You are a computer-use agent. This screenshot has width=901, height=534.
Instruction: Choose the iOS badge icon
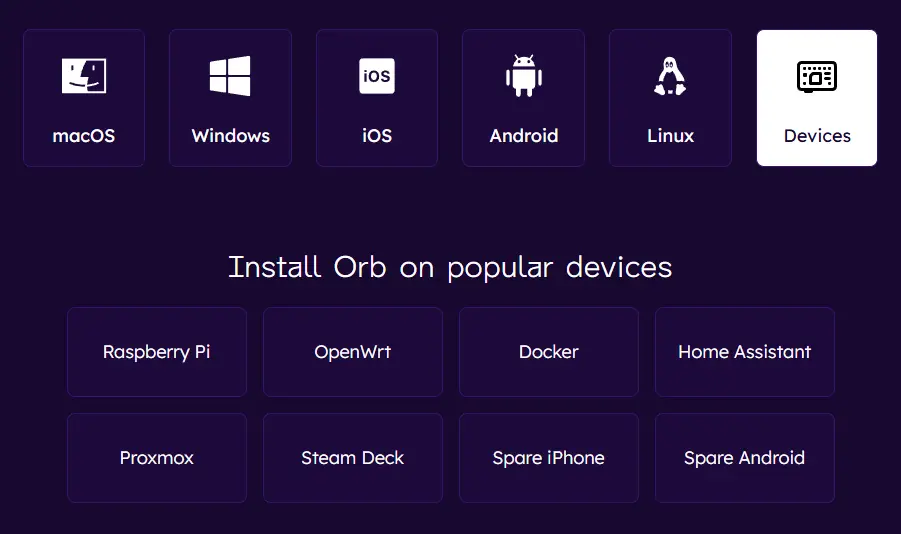tap(377, 75)
